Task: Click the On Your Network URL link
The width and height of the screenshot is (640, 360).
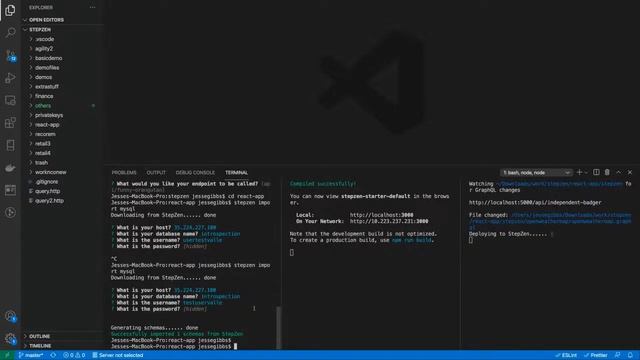Action: click(389, 221)
